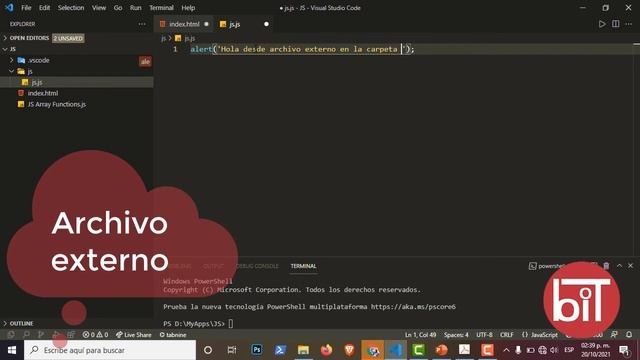Open Cortana circle on the taskbar
Viewport: 640px width, 360px height.
click(x=208, y=350)
